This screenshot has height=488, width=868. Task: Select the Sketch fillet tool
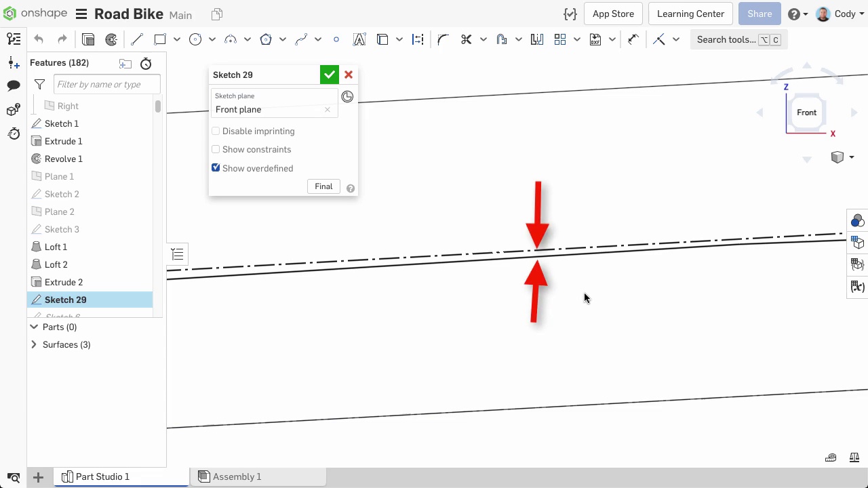(443, 40)
